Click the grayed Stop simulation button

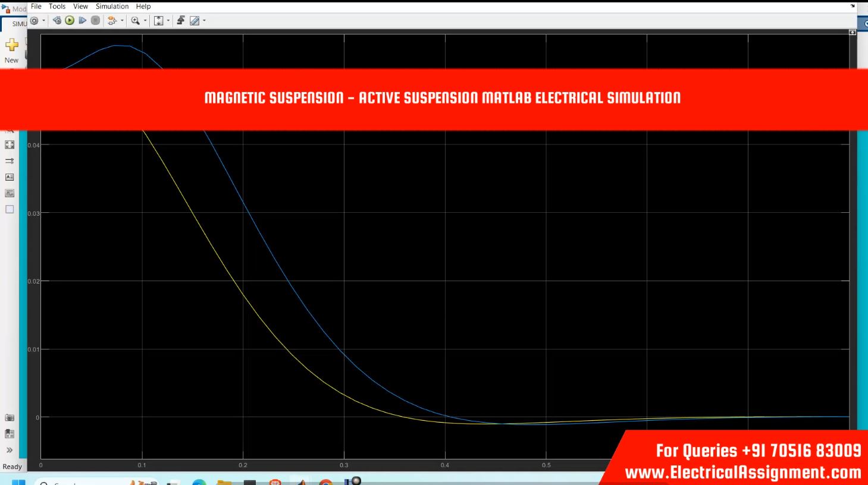tap(95, 21)
